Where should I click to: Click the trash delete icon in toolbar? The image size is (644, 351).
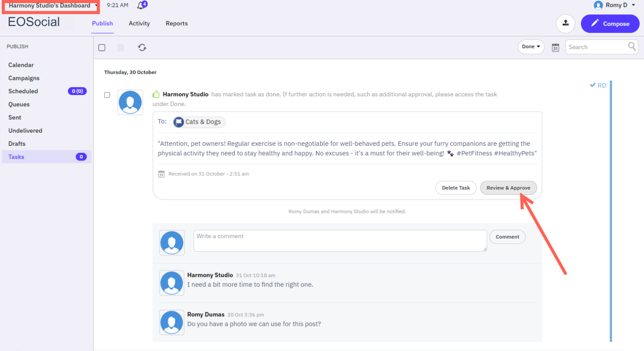point(121,47)
